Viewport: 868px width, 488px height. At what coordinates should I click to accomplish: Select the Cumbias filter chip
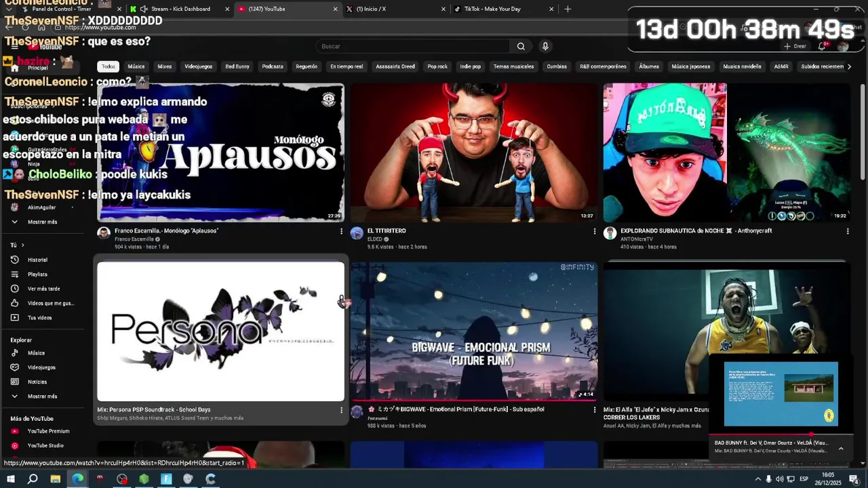coord(557,66)
